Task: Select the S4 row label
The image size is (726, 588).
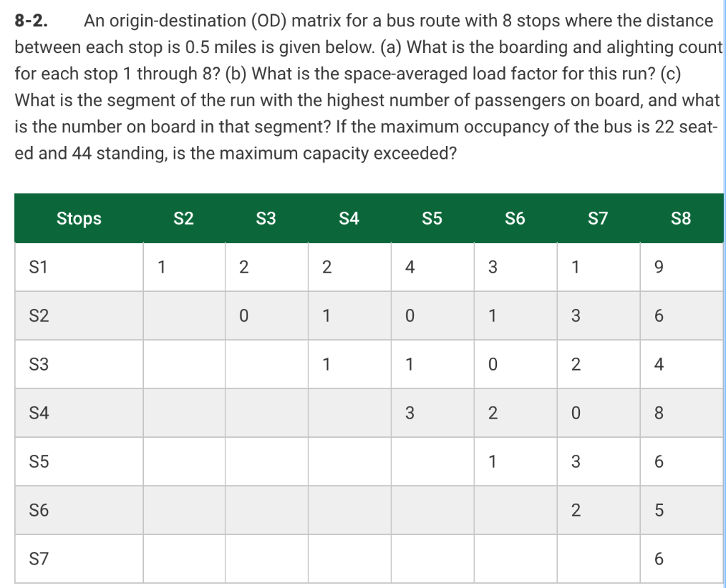Action: [x=79, y=413]
